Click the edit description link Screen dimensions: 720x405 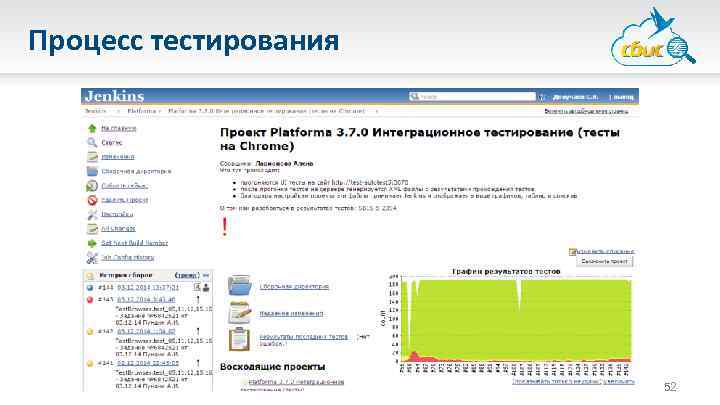[605, 252]
